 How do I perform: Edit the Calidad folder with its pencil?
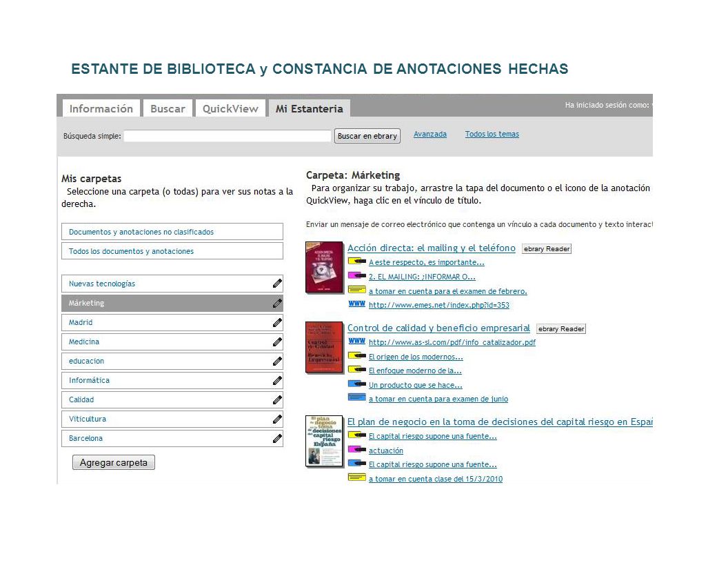277,399
